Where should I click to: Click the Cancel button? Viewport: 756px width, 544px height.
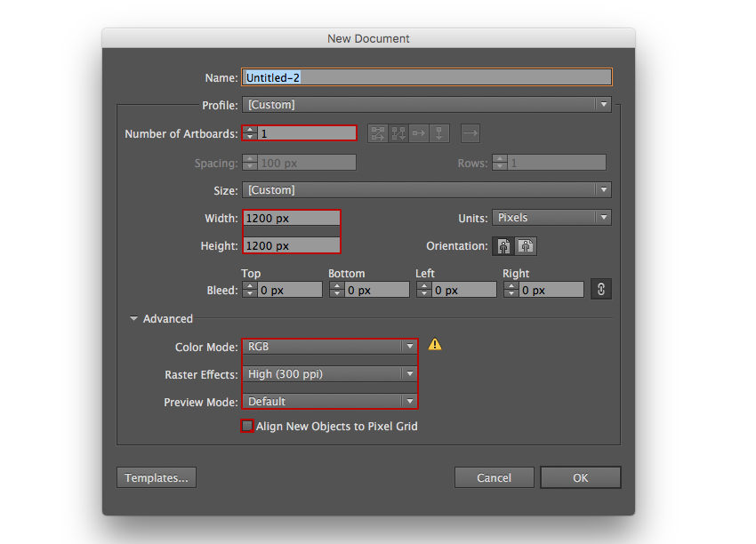(494, 477)
